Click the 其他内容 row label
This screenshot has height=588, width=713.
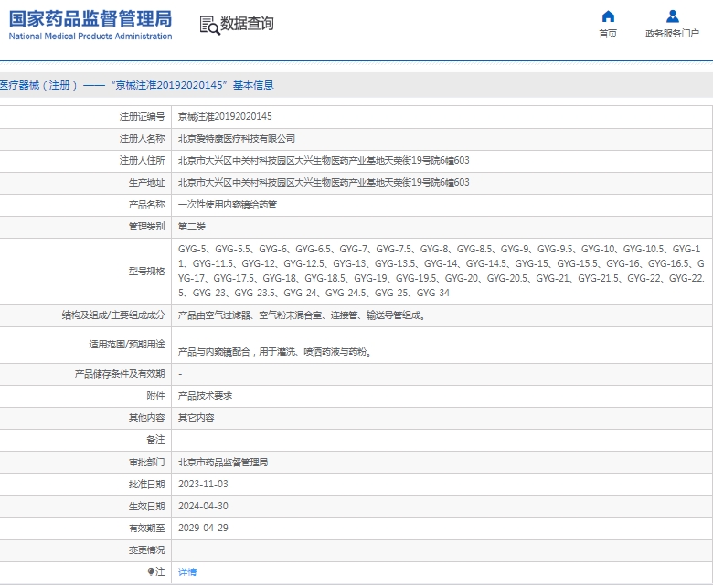[x=147, y=418]
